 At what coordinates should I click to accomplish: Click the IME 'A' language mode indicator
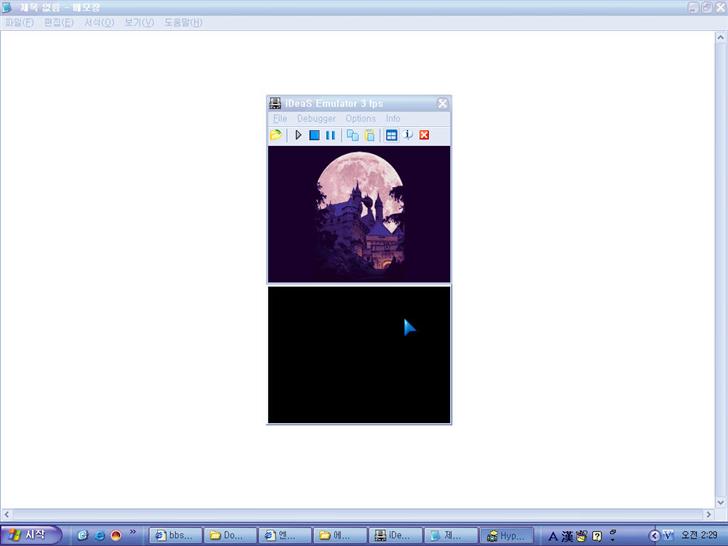click(x=552, y=537)
